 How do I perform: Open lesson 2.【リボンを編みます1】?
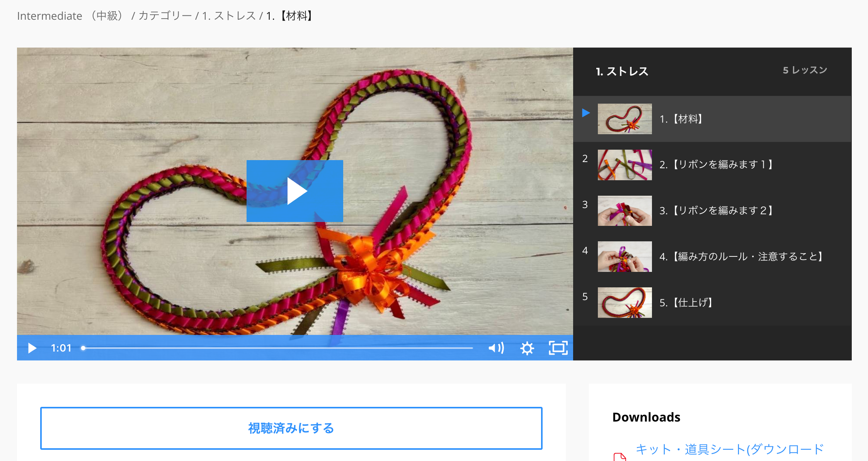pos(716,165)
